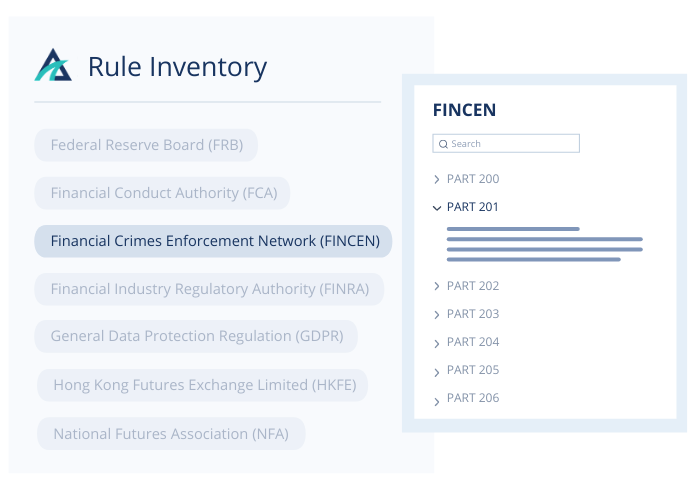Click the PART 201 content lines

[x=545, y=244]
